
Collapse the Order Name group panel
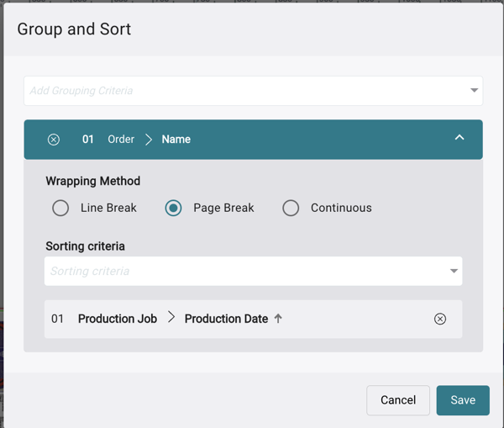click(x=459, y=138)
